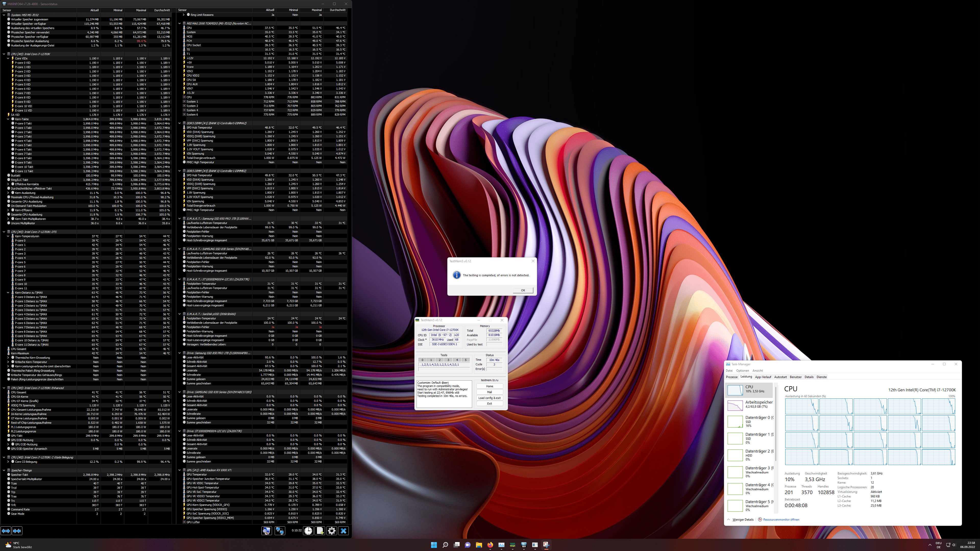
Task: Switch to Dienste tab
Action: coord(821,377)
